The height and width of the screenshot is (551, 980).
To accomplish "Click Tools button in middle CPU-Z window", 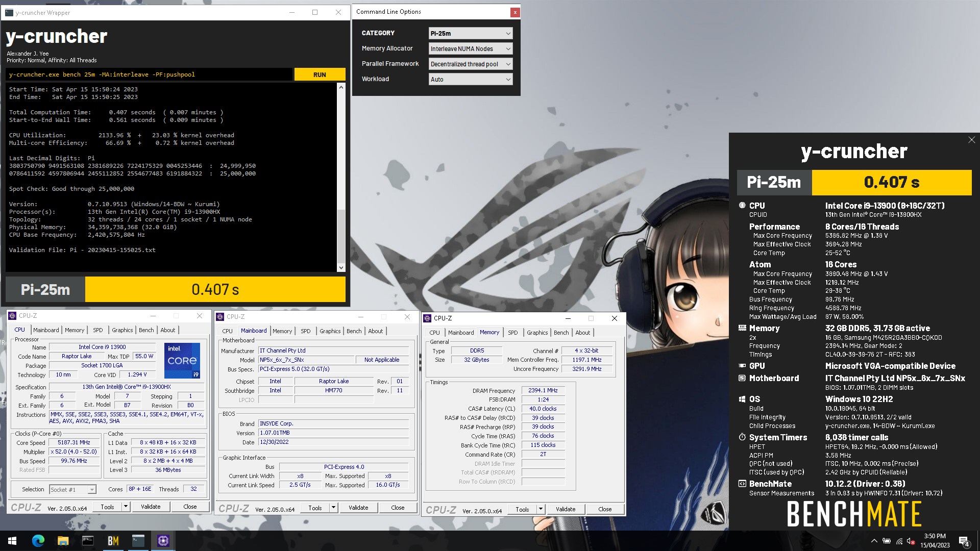I will click(x=315, y=508).
